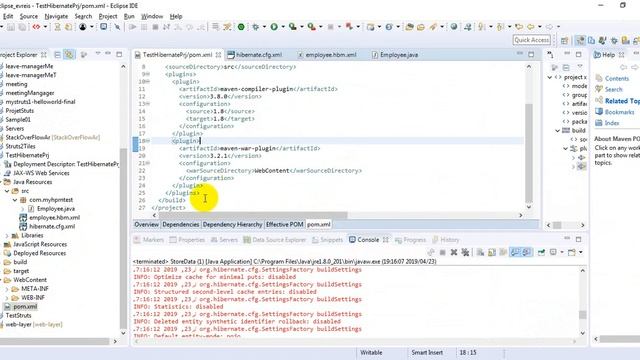Viewport: 640px width, 360px height.
Task: Click the Open Task folder icon in toolbar
Action: coord(421,27)
